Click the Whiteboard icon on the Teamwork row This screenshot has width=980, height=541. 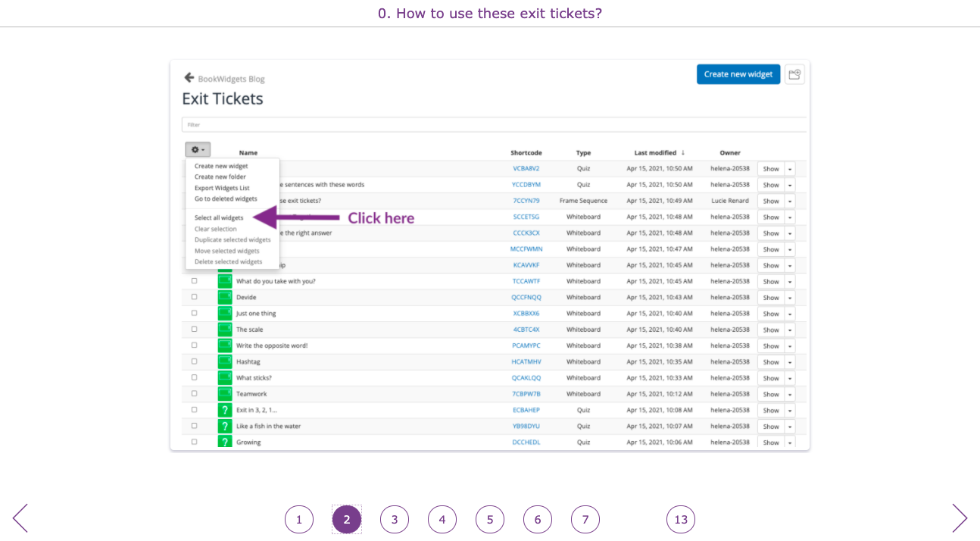click(x=225, y=393)
